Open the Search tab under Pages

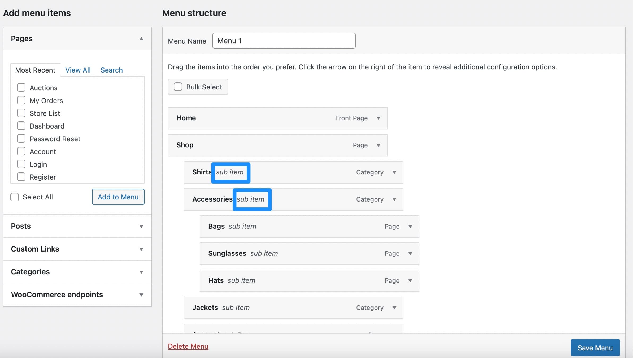[111, 70]
